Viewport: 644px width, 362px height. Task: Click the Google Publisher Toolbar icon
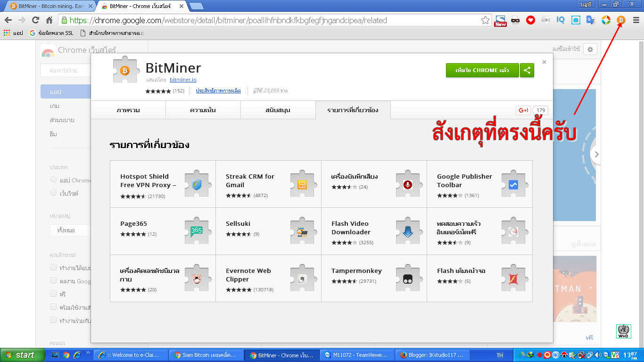(x=513, y=184)
